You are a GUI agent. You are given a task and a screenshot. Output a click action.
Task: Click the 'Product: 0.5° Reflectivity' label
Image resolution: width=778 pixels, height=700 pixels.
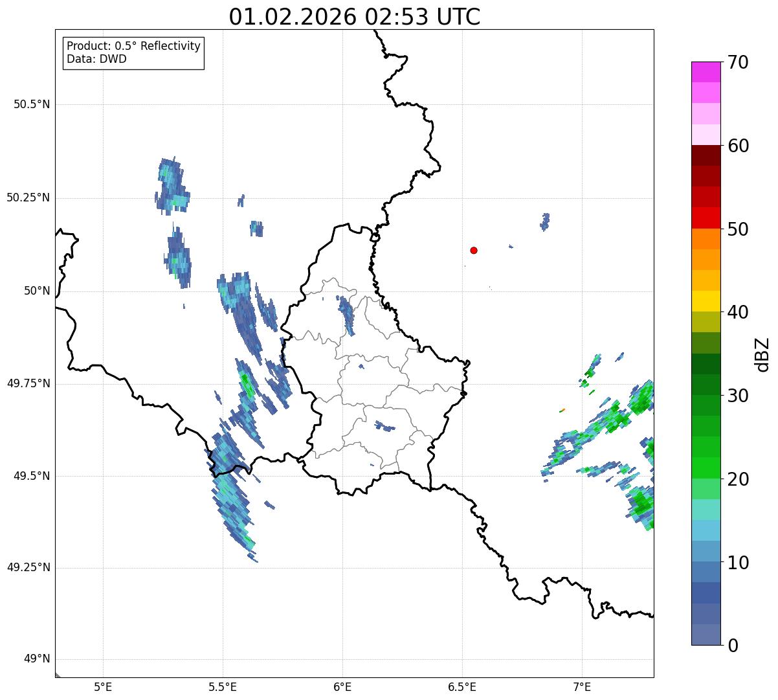134,46
